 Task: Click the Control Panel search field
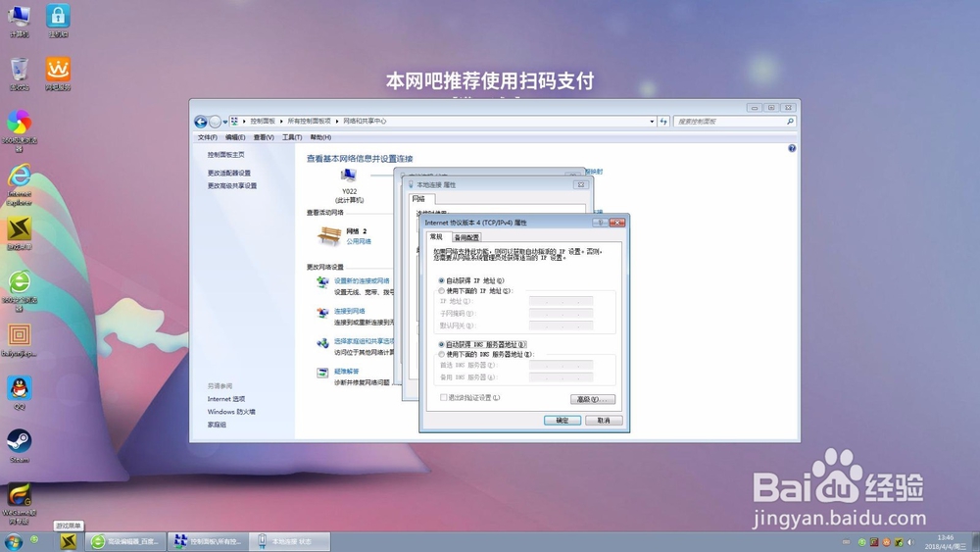click(x=729, y=122)
